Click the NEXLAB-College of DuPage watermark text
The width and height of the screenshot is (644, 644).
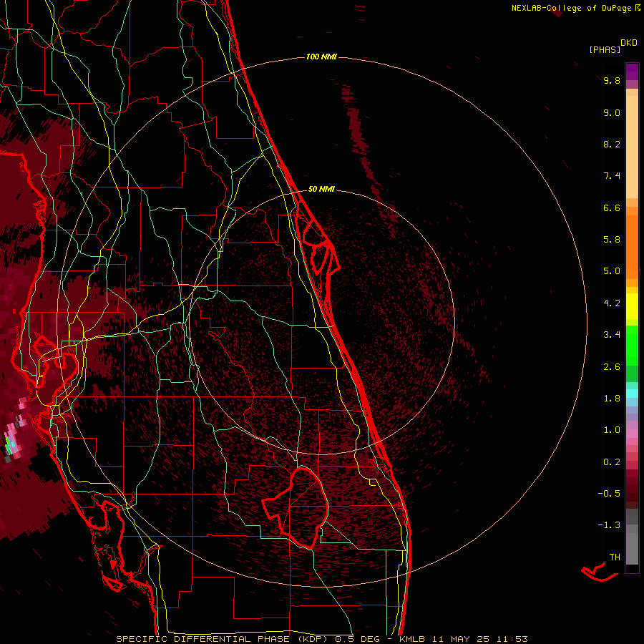coord(576,8)
